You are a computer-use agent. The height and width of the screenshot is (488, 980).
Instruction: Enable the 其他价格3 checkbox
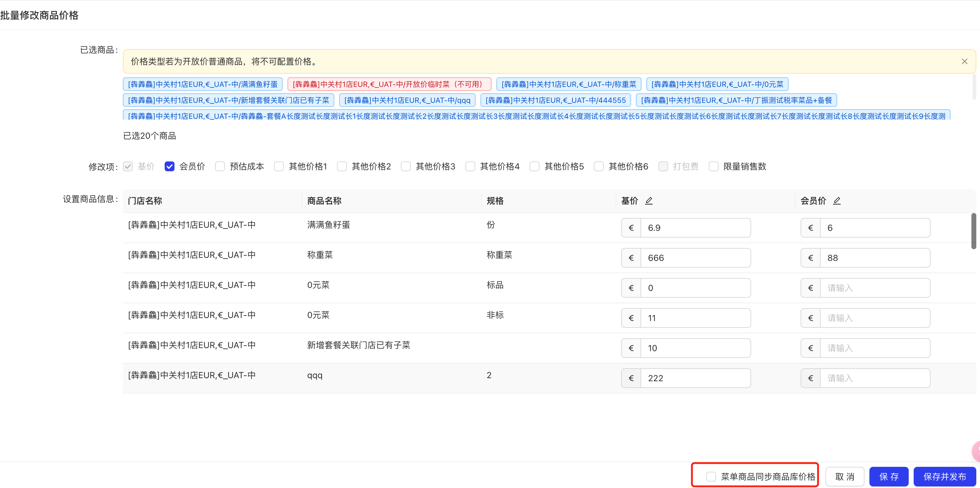406,166
